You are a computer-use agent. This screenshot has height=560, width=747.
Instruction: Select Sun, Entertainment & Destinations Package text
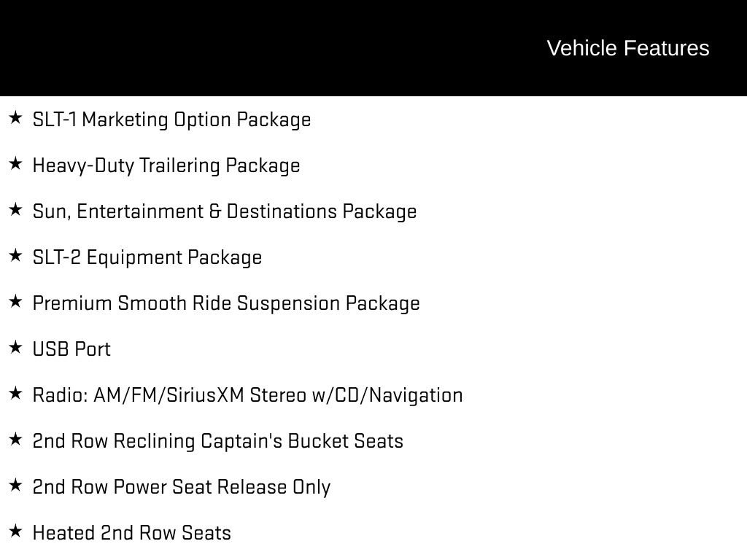(225, 211)
